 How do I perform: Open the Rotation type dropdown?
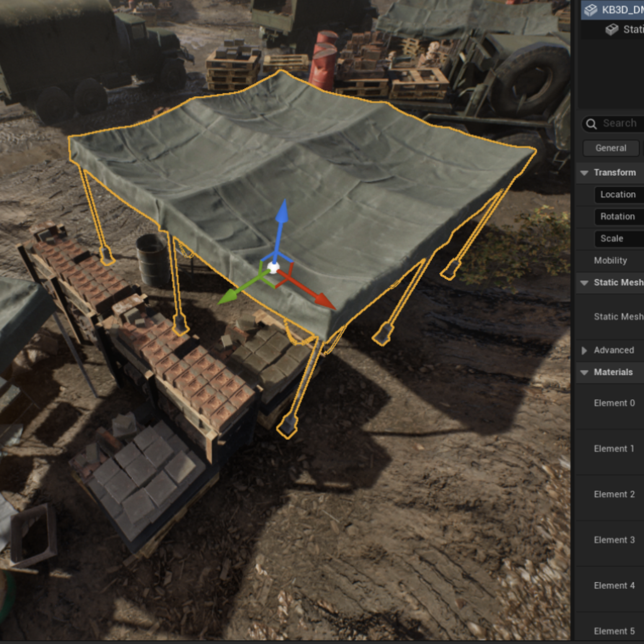619,217
